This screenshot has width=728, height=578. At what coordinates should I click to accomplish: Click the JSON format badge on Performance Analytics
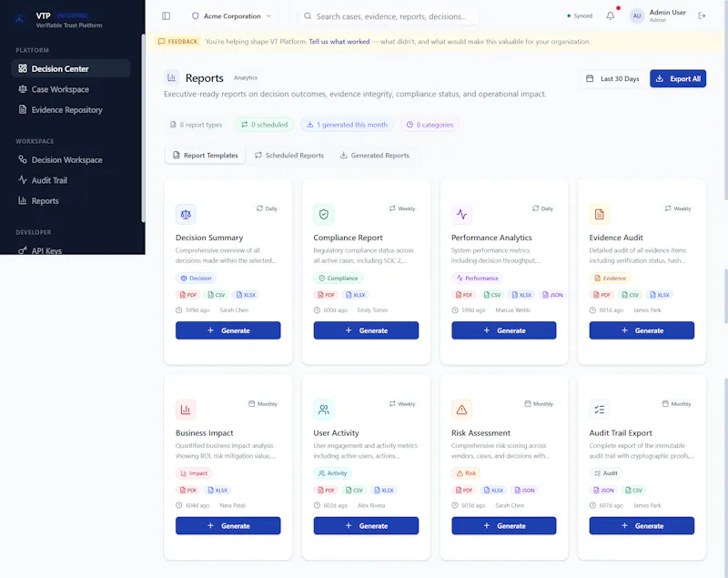[552, 295]
